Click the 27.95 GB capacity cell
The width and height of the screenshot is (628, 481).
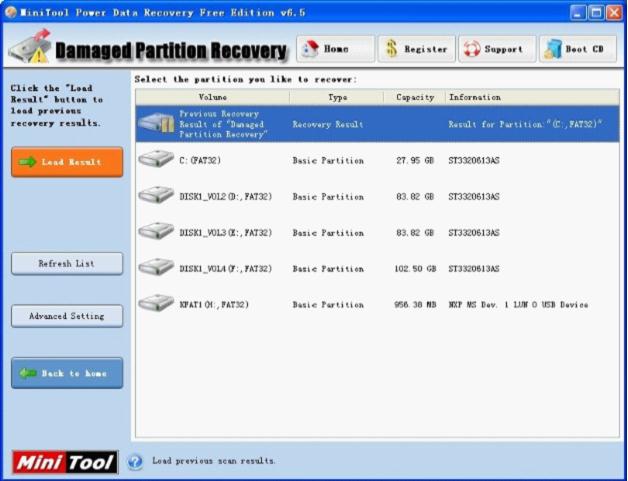click(x=415, y=161)
